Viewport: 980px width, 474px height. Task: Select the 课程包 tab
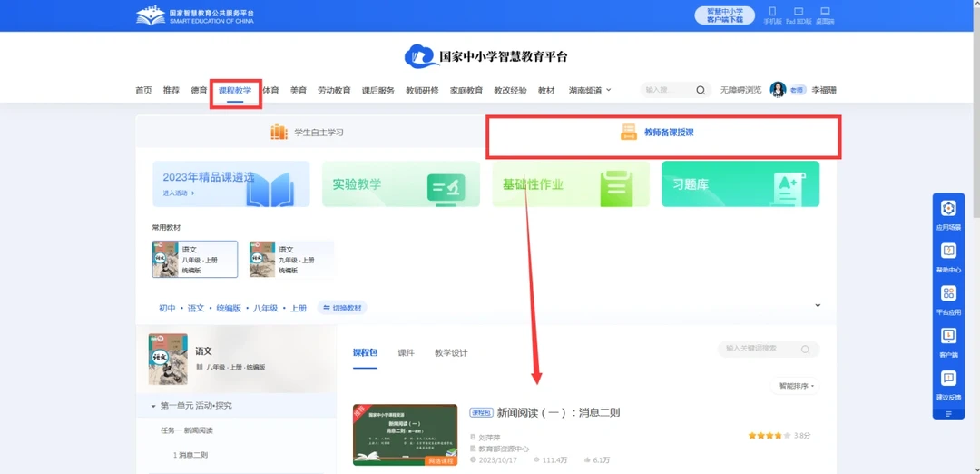point(365,352)
